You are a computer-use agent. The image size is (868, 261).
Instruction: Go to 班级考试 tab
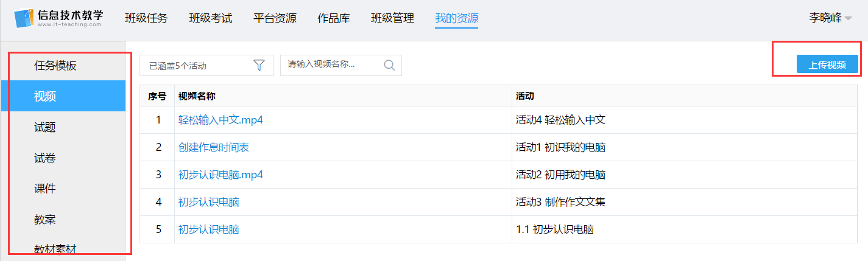211,18
